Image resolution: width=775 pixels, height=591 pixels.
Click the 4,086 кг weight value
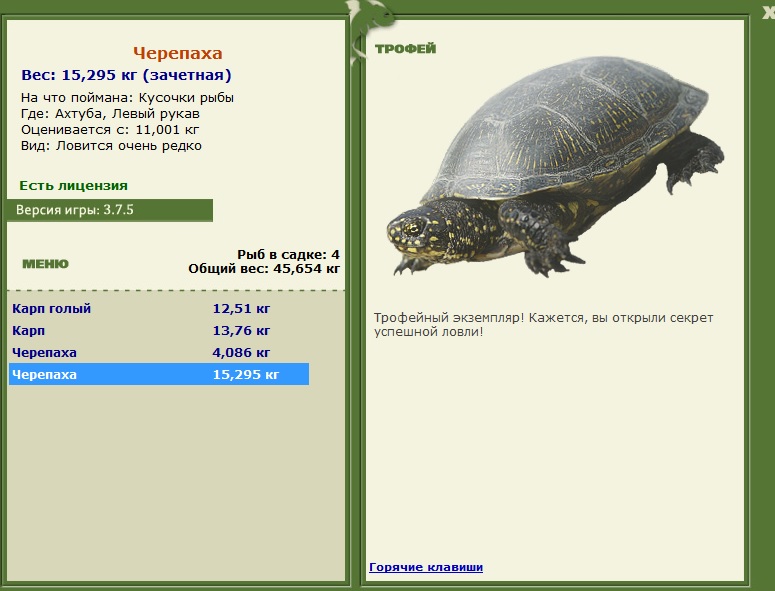[241, 353]
